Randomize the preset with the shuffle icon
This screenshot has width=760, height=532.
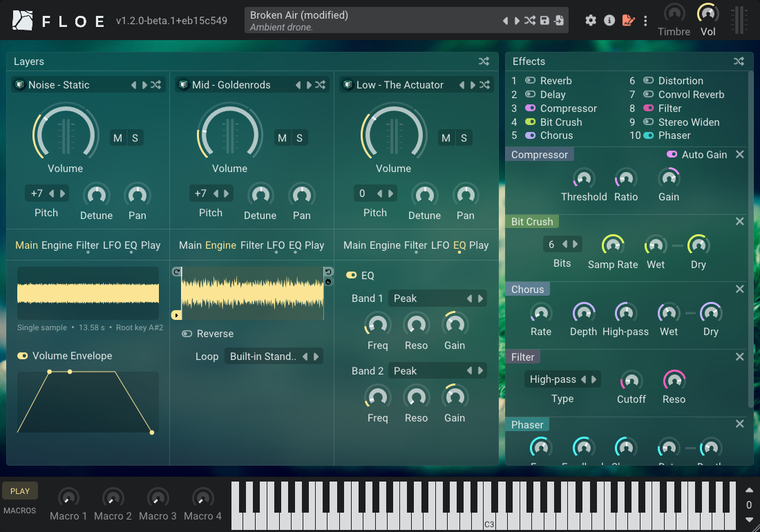tap(529, 21)
